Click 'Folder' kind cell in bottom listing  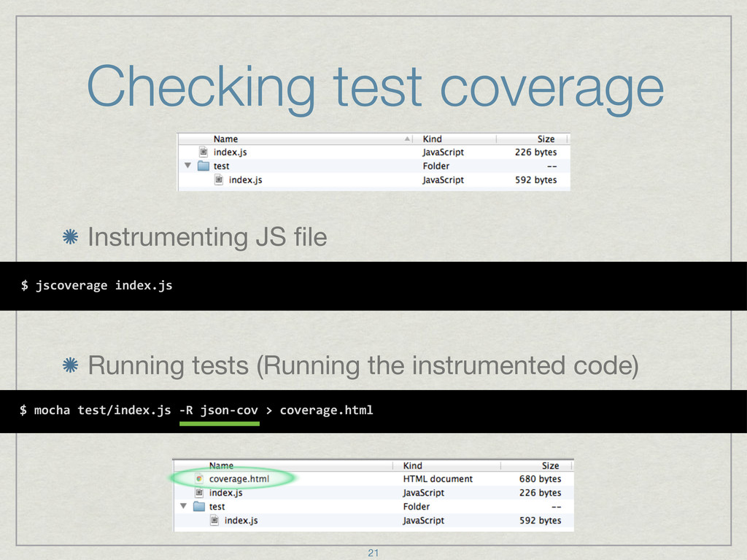point(417,506)
